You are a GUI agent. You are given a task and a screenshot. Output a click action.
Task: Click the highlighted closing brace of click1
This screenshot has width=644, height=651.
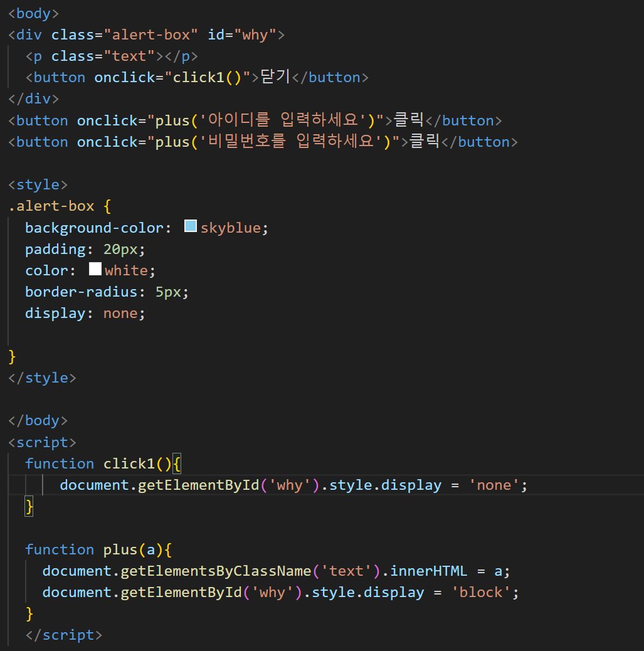click(x=29, y=507)
